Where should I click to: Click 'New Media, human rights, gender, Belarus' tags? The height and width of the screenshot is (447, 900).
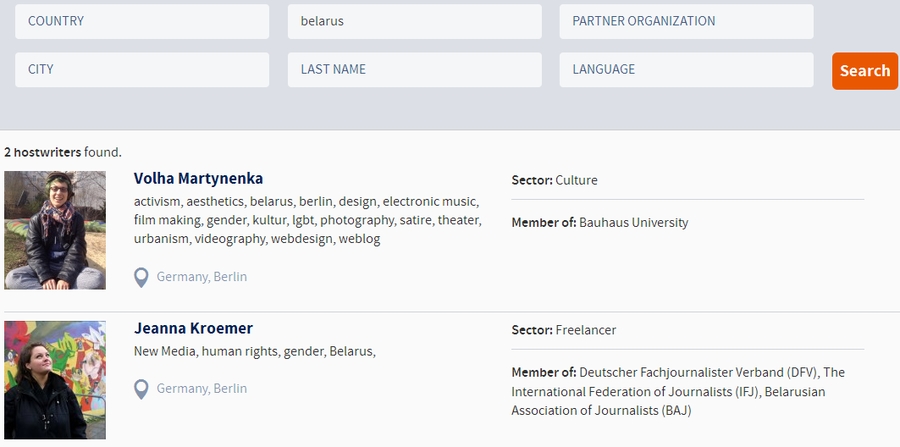click(255, 351)
